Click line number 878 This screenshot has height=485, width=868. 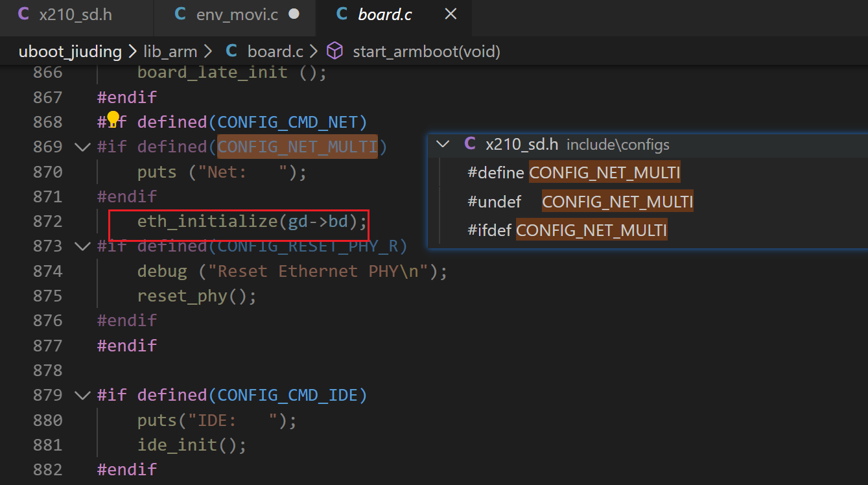tap(48, 370)
